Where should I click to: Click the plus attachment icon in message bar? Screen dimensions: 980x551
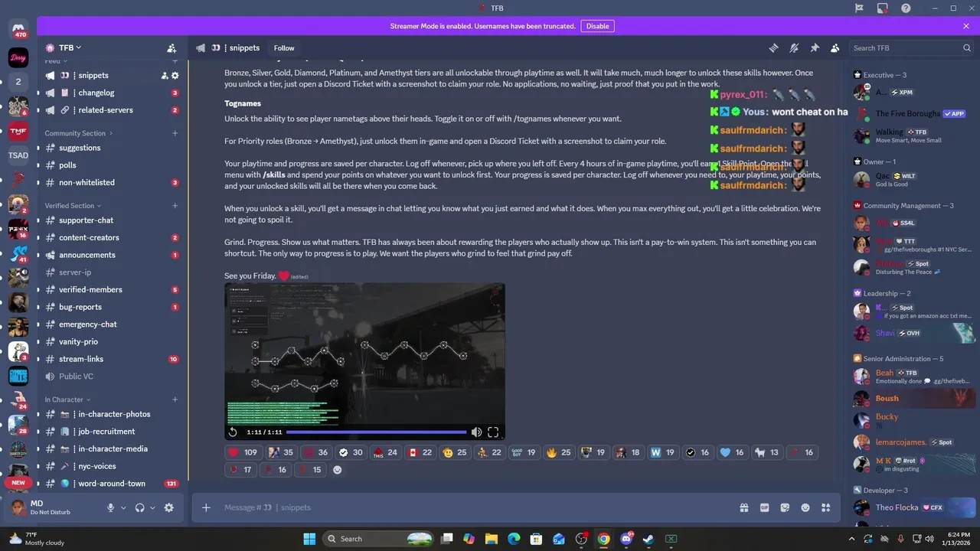pyautogui.click(x=206, y=507)
